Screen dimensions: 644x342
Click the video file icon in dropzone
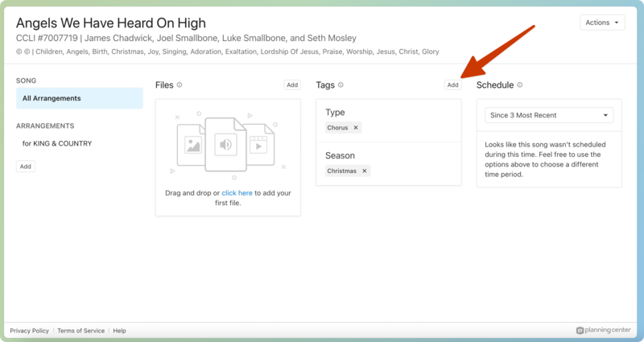click(260, 145)
